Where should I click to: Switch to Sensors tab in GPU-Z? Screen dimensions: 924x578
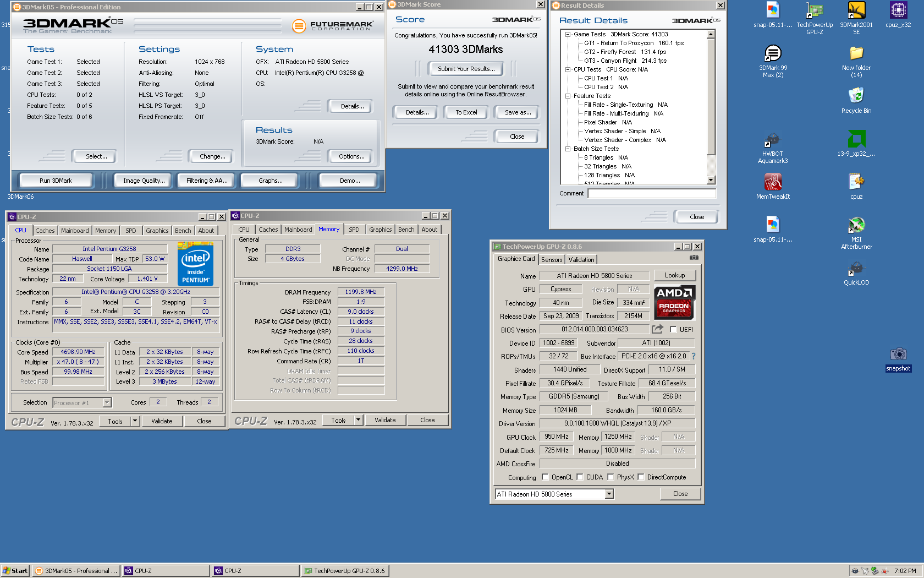pyautogui.click(x=552, y=260)
